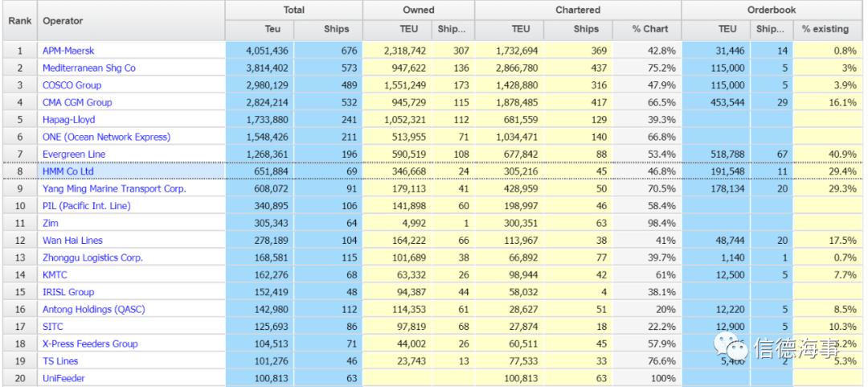
Task: Sort by % existing column header
Action: (828, 30)
